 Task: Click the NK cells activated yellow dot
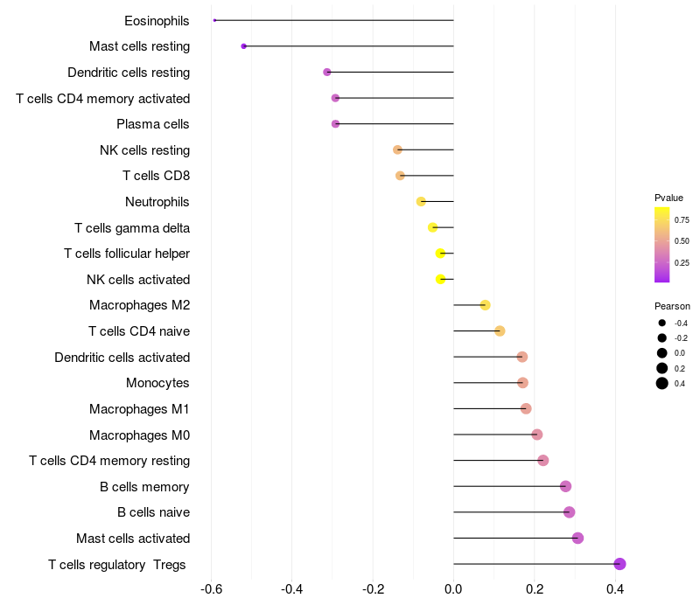pos(440,279)
